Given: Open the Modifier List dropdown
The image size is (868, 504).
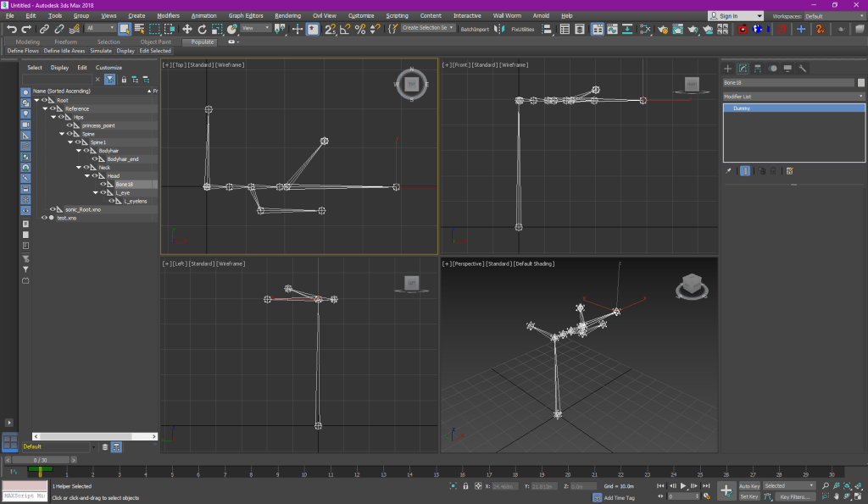Looking at the screenshot, I should tap(793, 97).
